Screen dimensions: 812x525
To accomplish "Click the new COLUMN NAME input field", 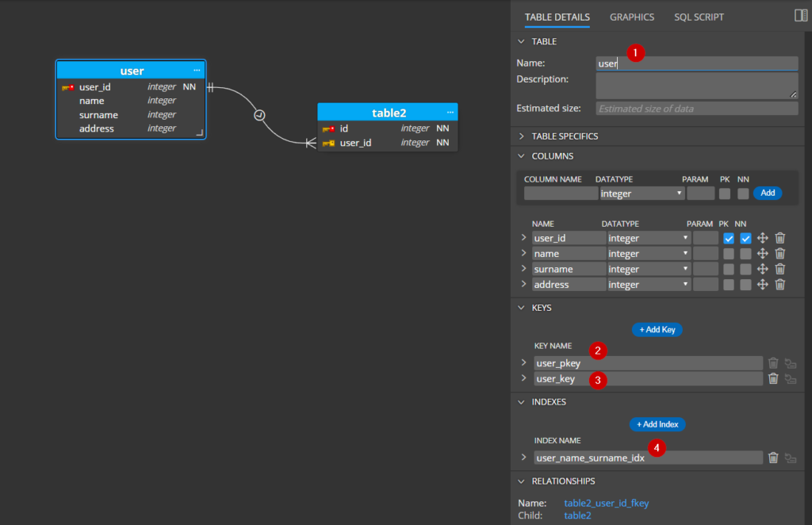I will point(561,194).
